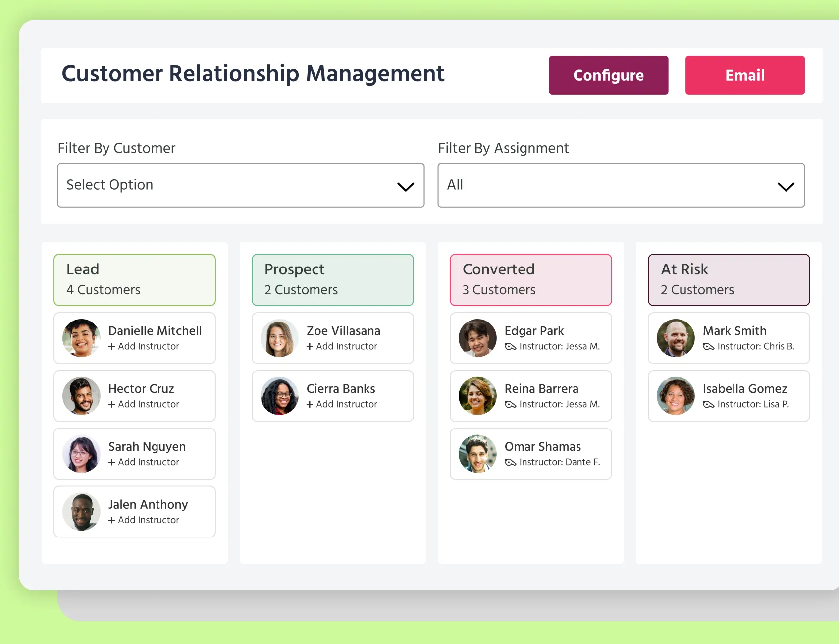Add Instructor for Zoe Villasana
Image resolution: width=839 pixels, height=644 pixels.
coord(342,346)
